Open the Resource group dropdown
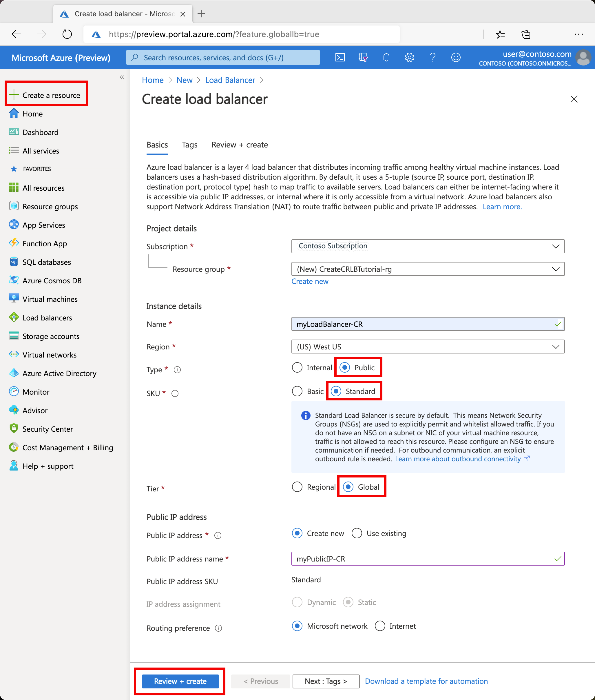 [428, 269]
